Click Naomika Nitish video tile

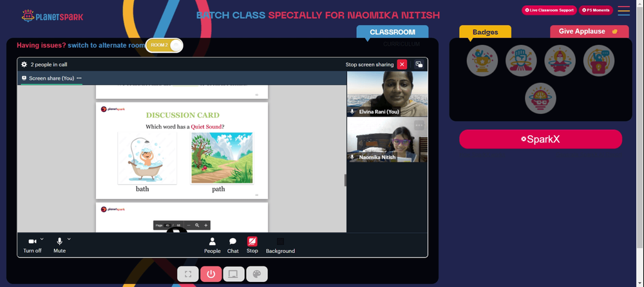[x=387, y=140]
